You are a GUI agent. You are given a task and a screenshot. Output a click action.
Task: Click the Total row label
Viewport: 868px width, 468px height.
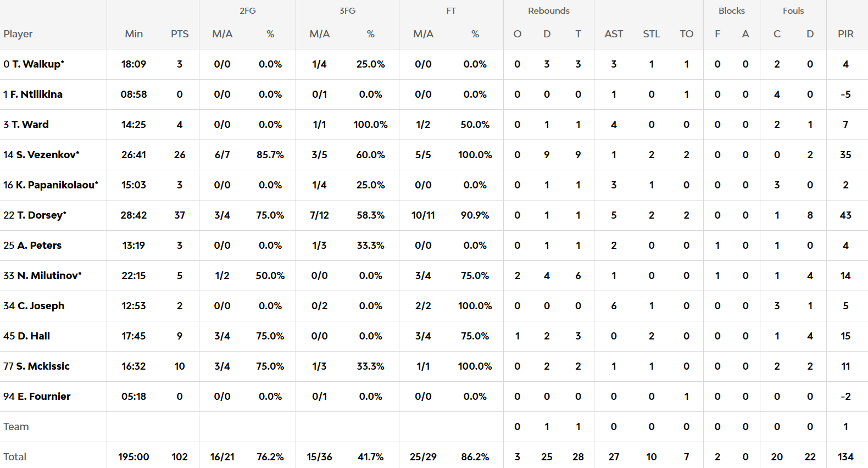pos(15,457)
